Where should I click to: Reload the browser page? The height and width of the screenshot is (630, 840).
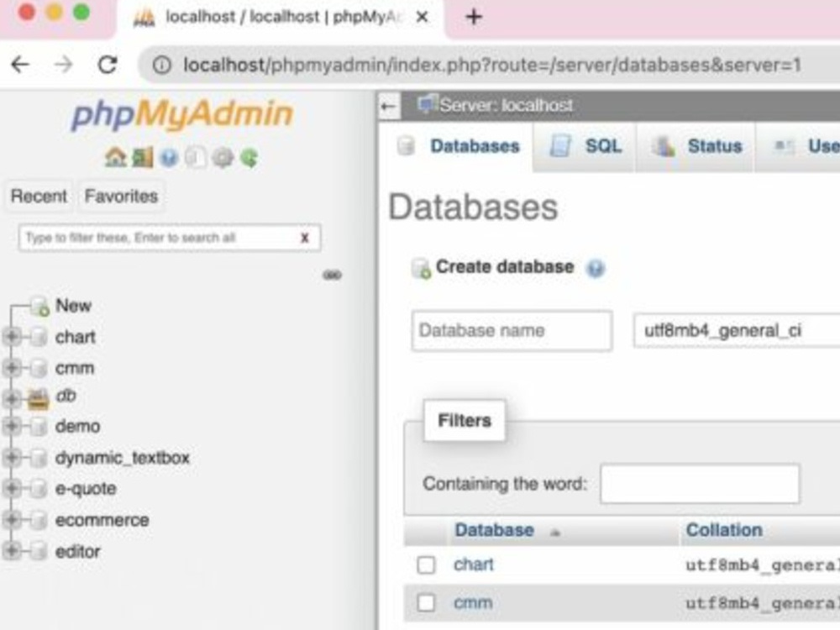coord(108,65)
